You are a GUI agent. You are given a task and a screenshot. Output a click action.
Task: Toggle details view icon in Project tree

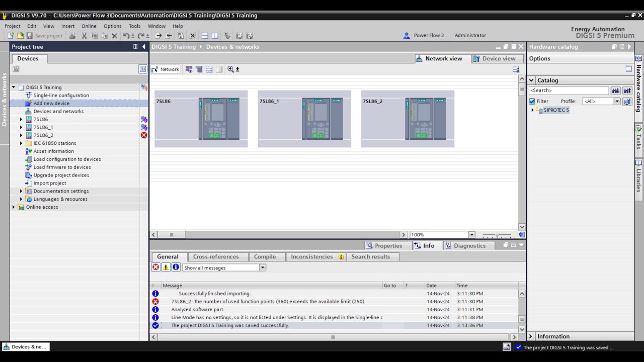point(143,69)
